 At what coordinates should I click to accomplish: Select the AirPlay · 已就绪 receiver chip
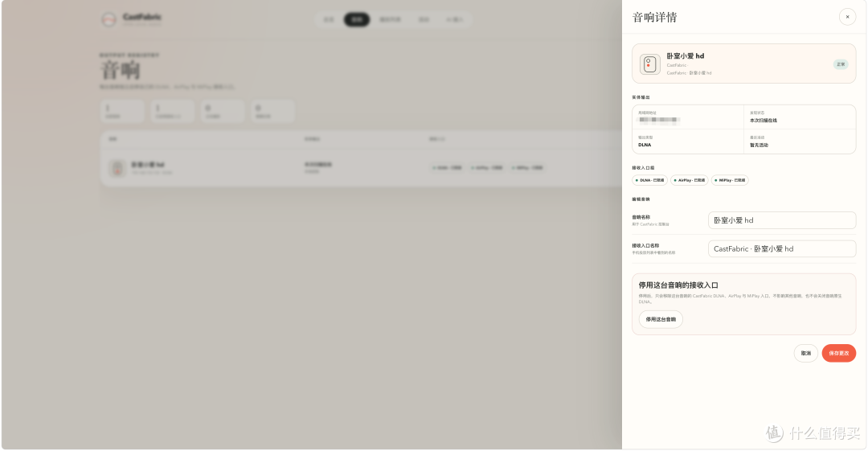tap(690, 180)
